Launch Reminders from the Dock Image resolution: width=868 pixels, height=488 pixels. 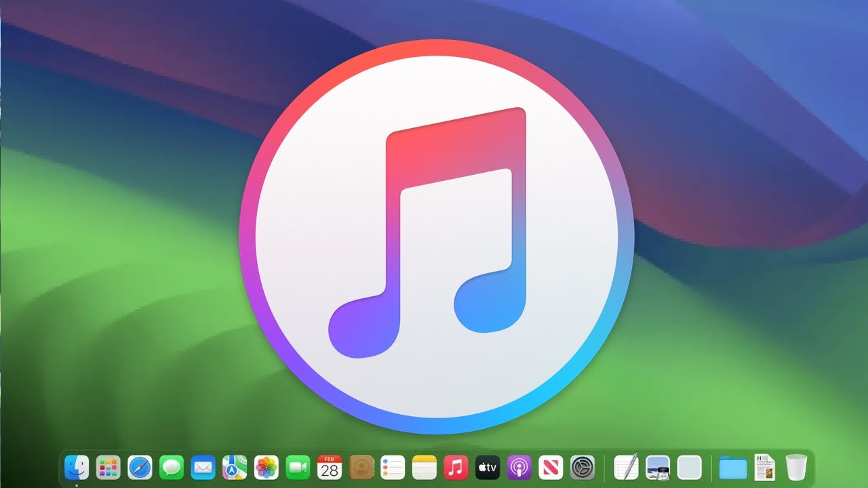pos(393,467)
